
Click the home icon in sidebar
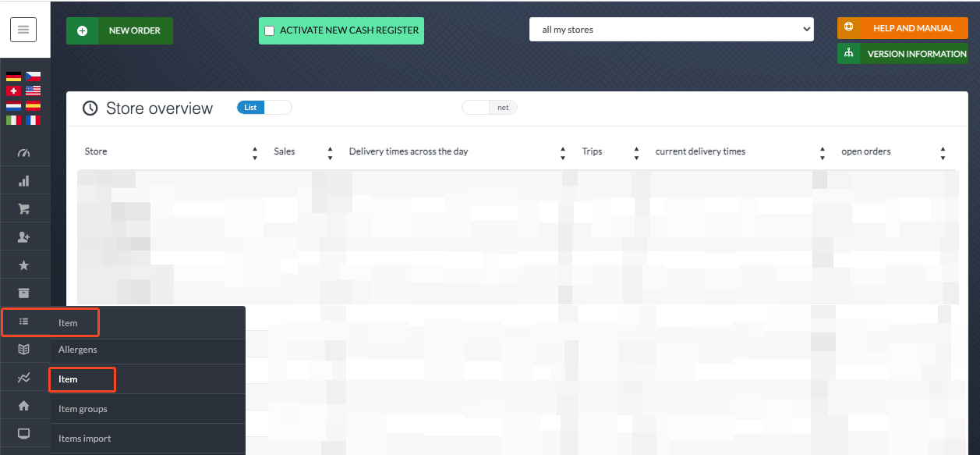23,406
